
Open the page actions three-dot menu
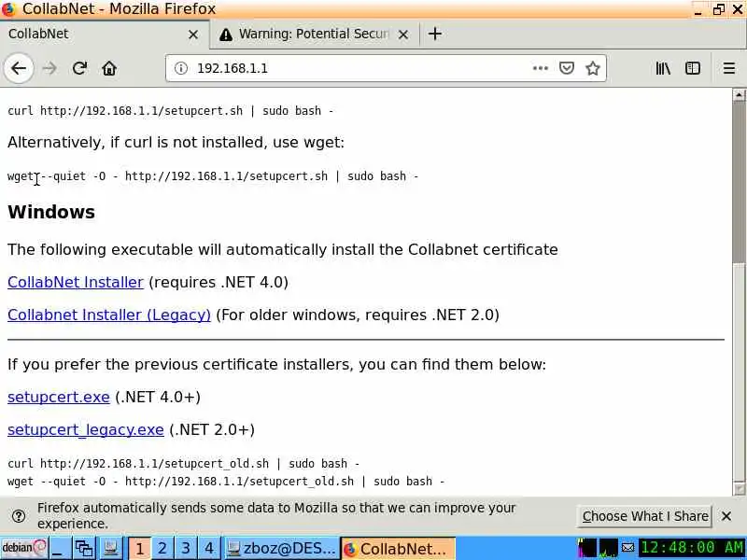click(541, 68)
